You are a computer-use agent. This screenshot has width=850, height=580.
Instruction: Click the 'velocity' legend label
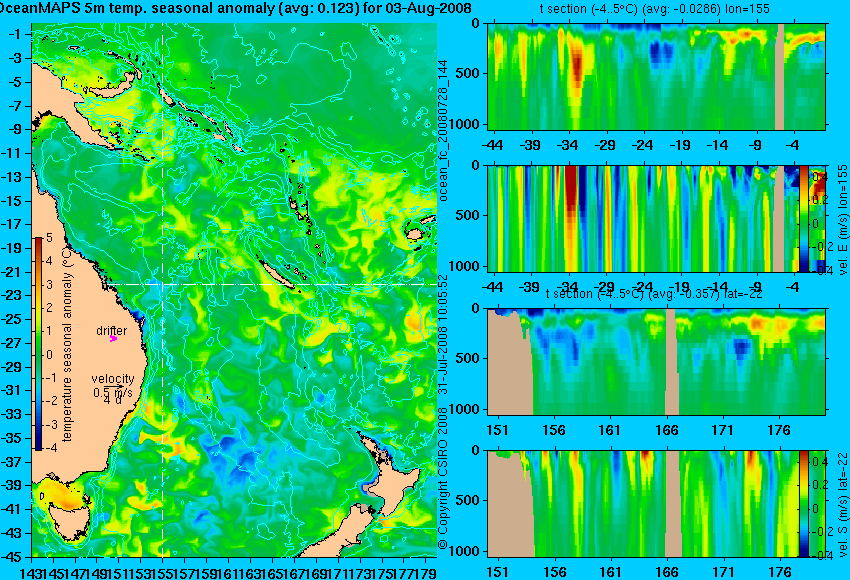(113, 378)
